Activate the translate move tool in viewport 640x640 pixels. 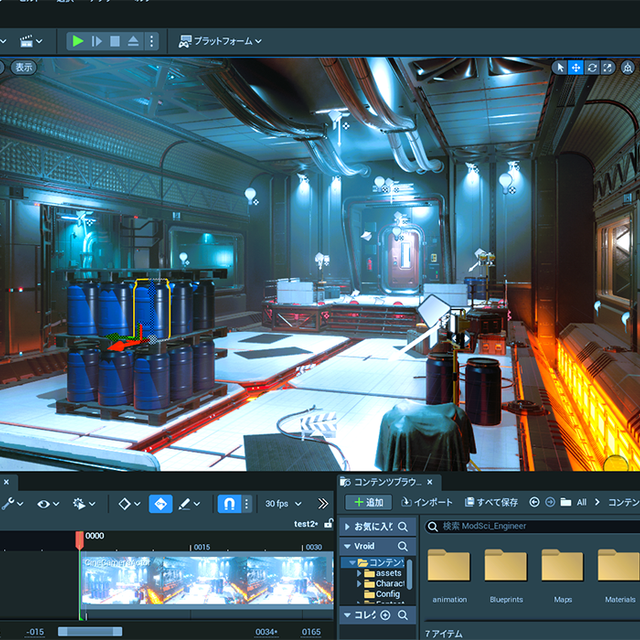576,67
